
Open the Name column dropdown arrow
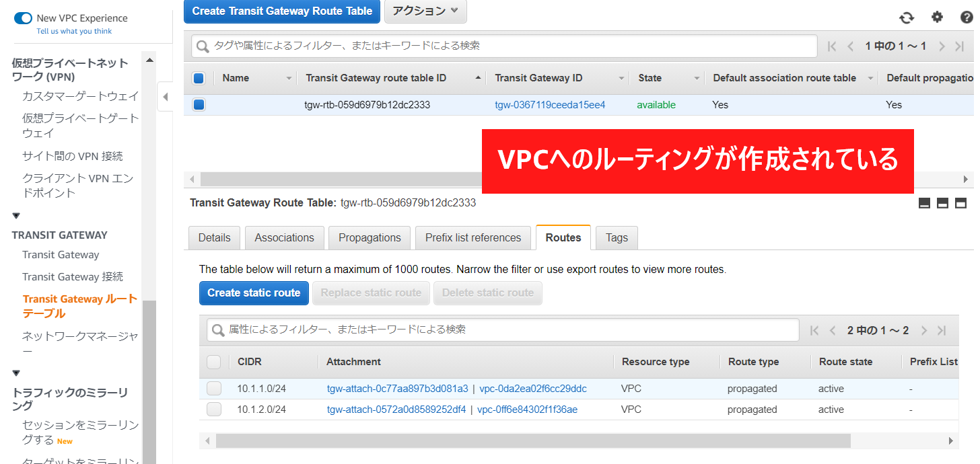tap(289, 79)
